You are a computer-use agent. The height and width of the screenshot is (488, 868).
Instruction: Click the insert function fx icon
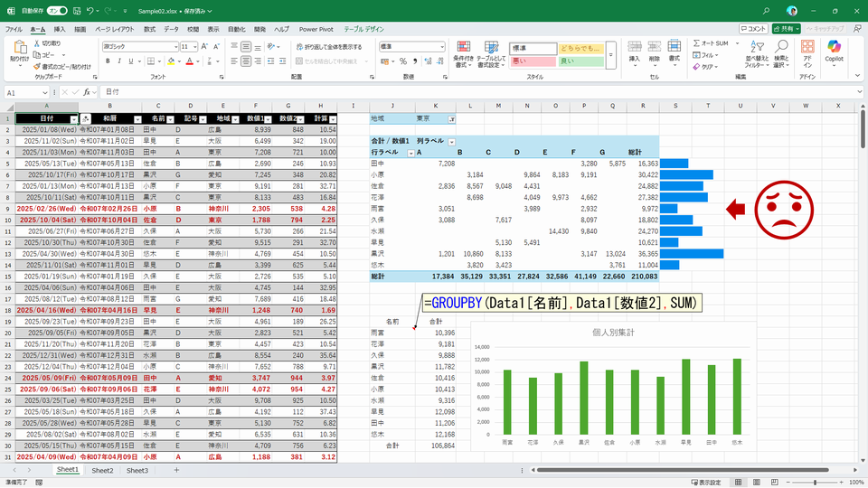point(87,92)
